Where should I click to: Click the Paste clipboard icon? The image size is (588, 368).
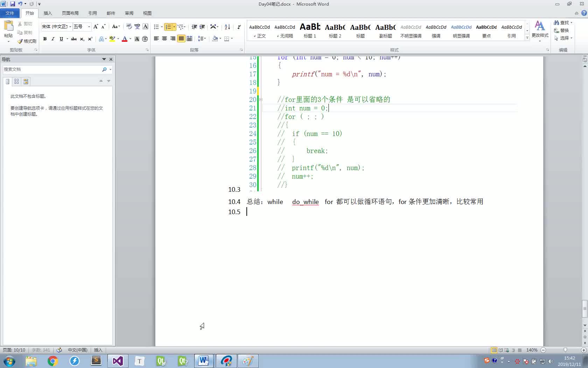(x=8, y=26)
